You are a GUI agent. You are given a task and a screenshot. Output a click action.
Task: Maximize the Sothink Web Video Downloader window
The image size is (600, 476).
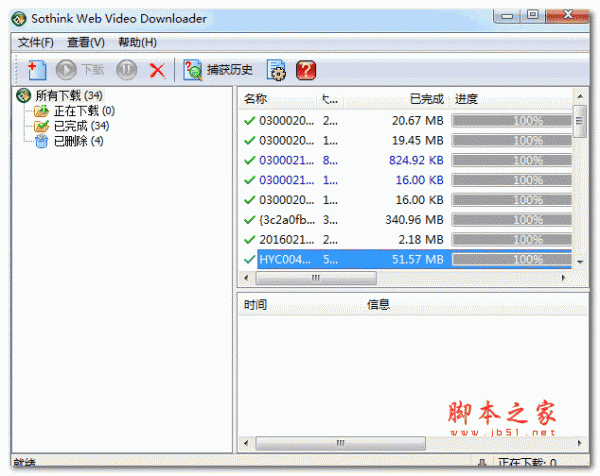click(x=532, y=15)
